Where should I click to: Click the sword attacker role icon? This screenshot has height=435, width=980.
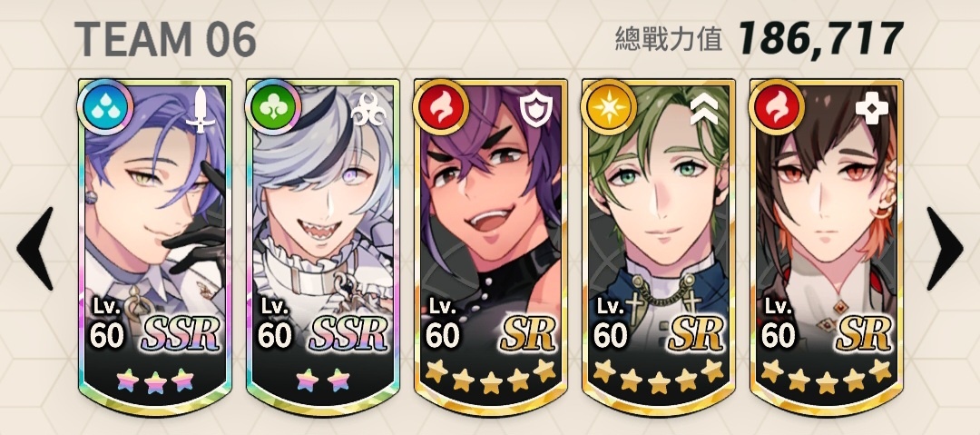pyautogui.click(x=200, y=110)
